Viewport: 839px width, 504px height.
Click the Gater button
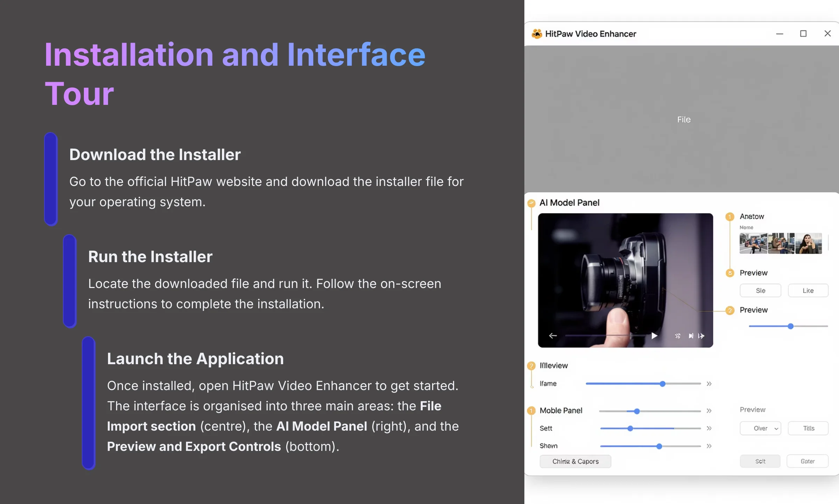(808, 461)
